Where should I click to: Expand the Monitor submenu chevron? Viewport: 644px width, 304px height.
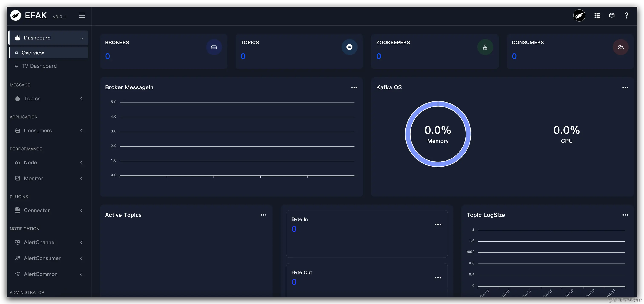[x=81, y=178]
